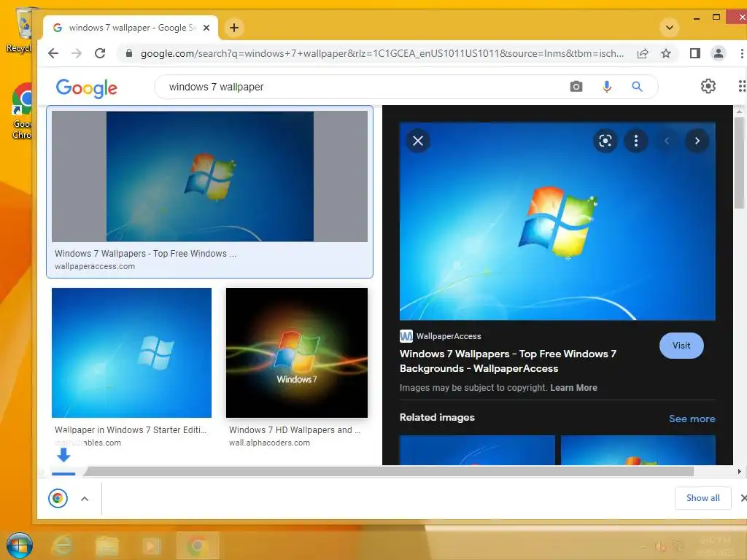
Task: Open the Windows 7 Wallpapers - Top Free title link
Action: coord(508,361)
